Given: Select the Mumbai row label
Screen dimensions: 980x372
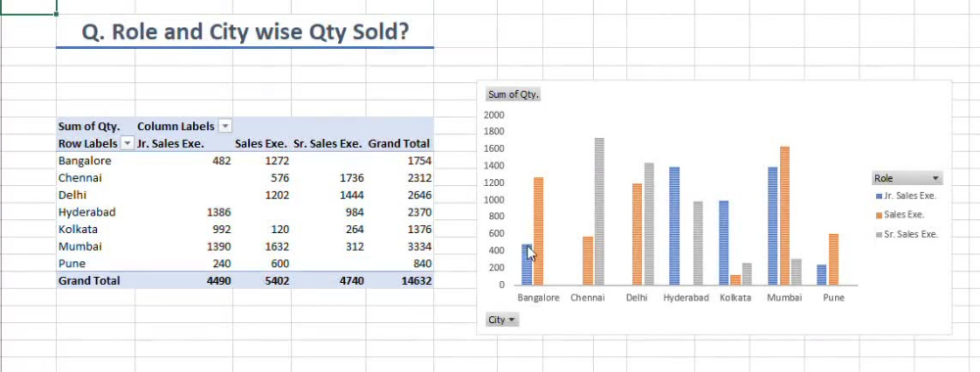Looking at the screenshot, I should 80,247.
